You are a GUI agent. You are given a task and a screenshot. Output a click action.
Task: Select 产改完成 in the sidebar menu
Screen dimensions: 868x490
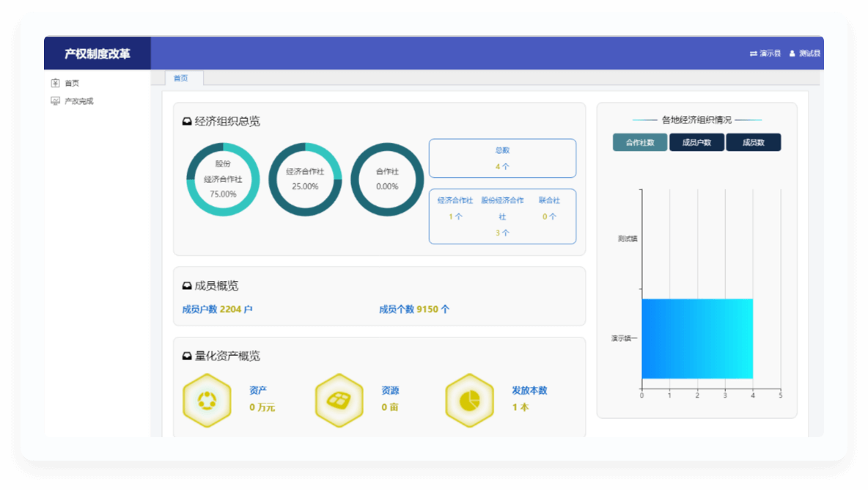click(x=79, y=101)
